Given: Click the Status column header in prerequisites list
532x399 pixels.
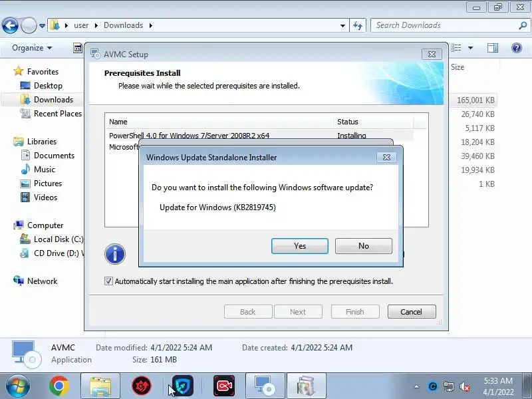Looking at the screenshot, I should [x=374, y=122].
